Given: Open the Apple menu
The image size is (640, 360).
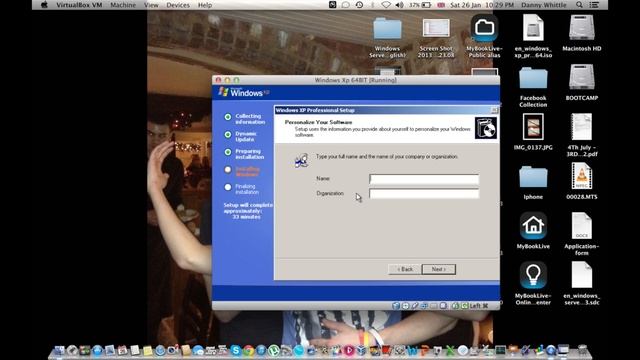Looking at the screenshot, I should (x=44, y=5).
